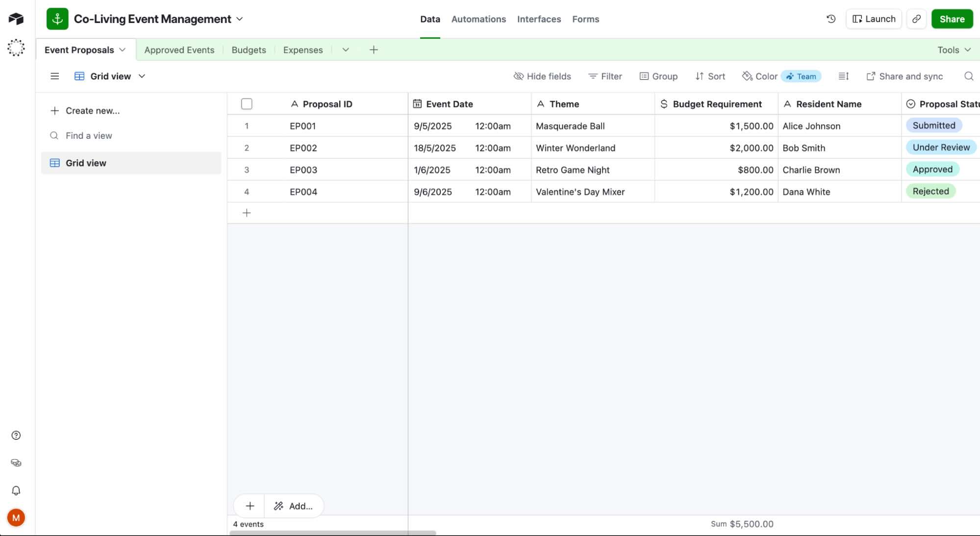Open Grid view options chevron
The image size is (980, 536).
tap(142, 76)
